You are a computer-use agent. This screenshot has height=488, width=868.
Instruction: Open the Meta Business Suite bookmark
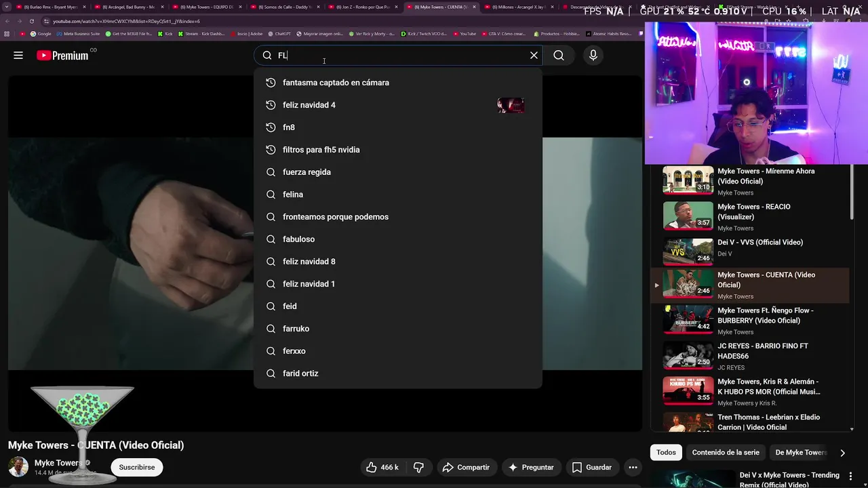(x=79, y=33)
